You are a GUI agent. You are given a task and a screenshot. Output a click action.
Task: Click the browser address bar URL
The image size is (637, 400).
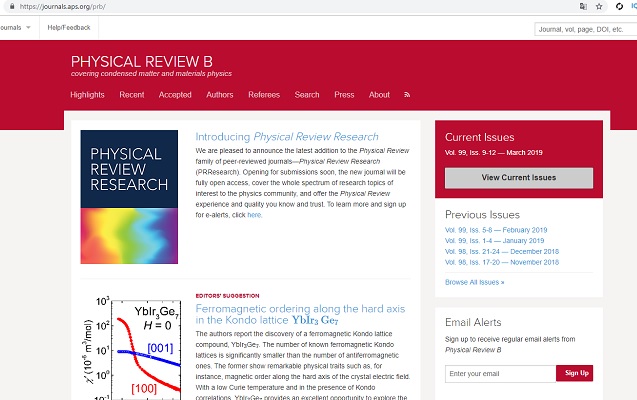coord(63,6)
